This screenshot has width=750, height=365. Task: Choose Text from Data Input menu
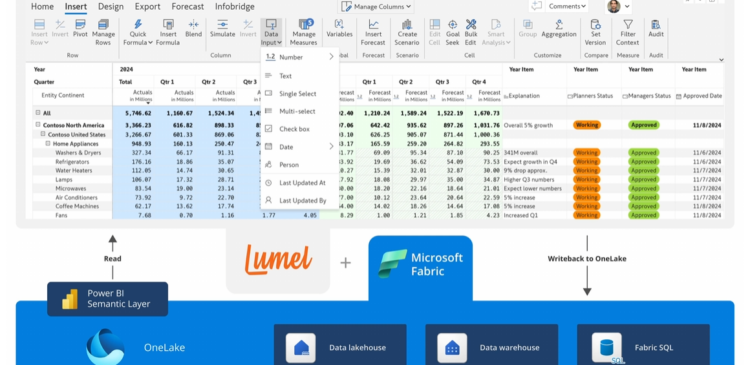point(299,76)
